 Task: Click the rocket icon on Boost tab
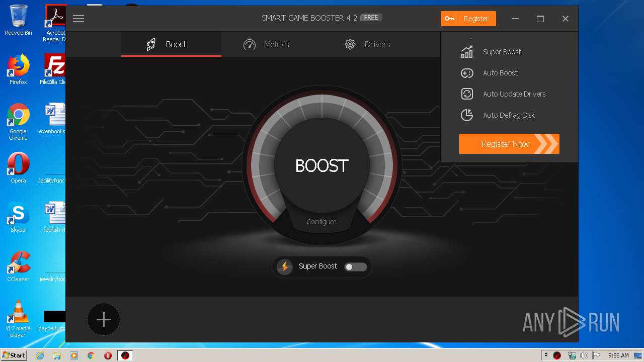[150, 44]
